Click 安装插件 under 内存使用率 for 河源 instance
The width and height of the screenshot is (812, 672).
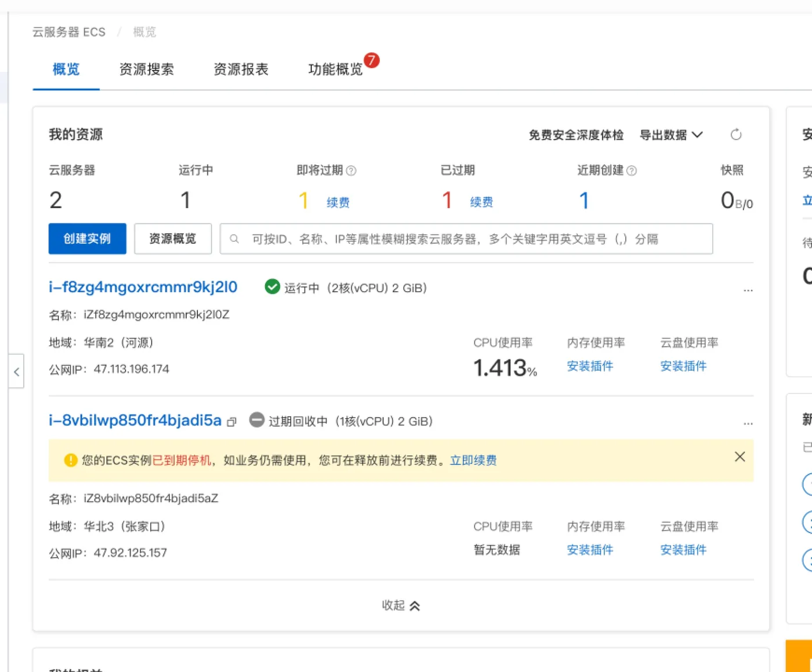590,366
